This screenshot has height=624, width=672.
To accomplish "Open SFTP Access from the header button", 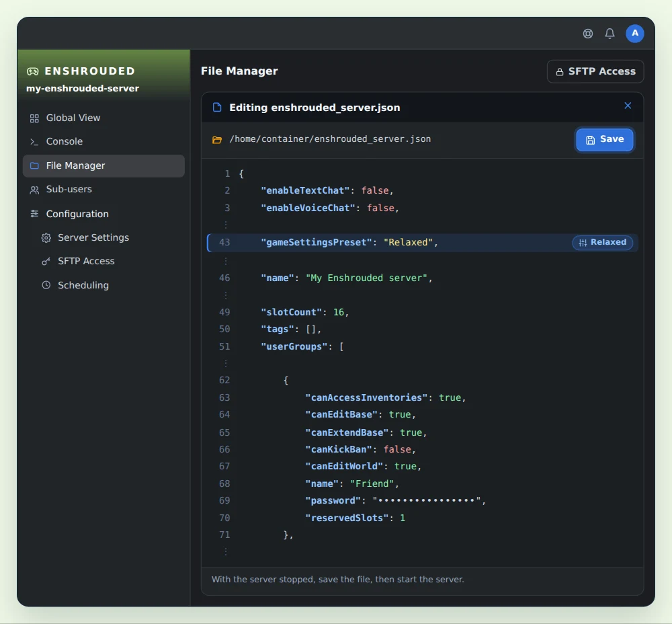I will 595,71.
